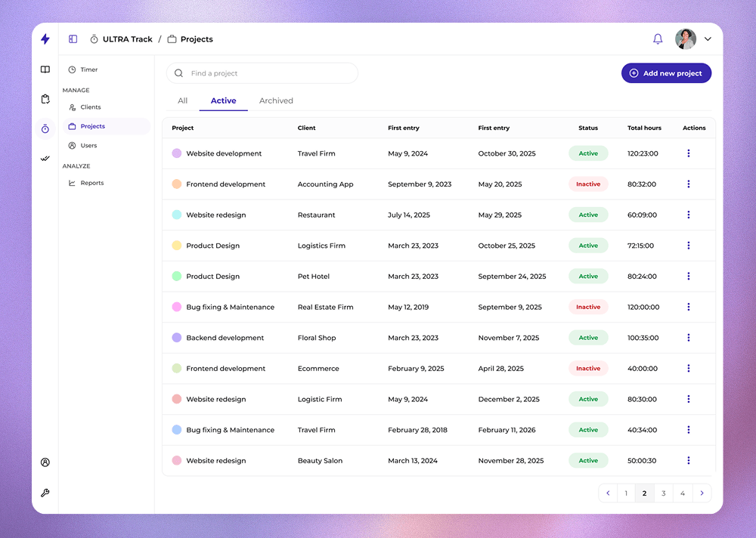Click the user avatar photo
This screenshot has width=756, height=538.
[x=686, y=39]
